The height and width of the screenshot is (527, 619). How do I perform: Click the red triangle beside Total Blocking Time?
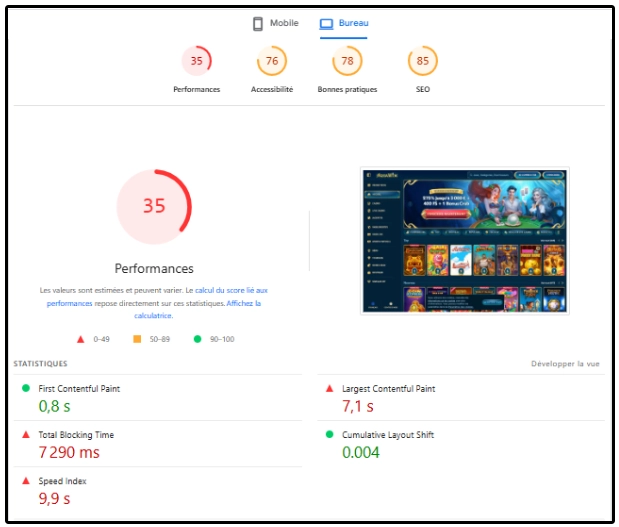25,435
